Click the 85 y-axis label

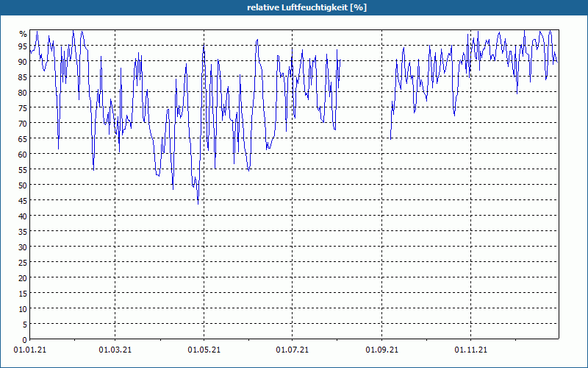click(23, 77)
